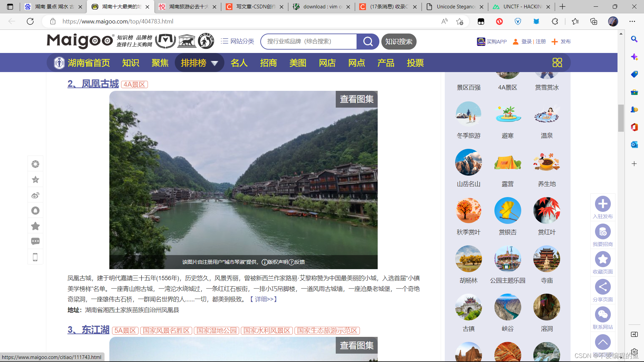Click 收藏页面 to favorite this page
Image resolution: width=644 pixels, height=362 pixels.
point(603,259)
